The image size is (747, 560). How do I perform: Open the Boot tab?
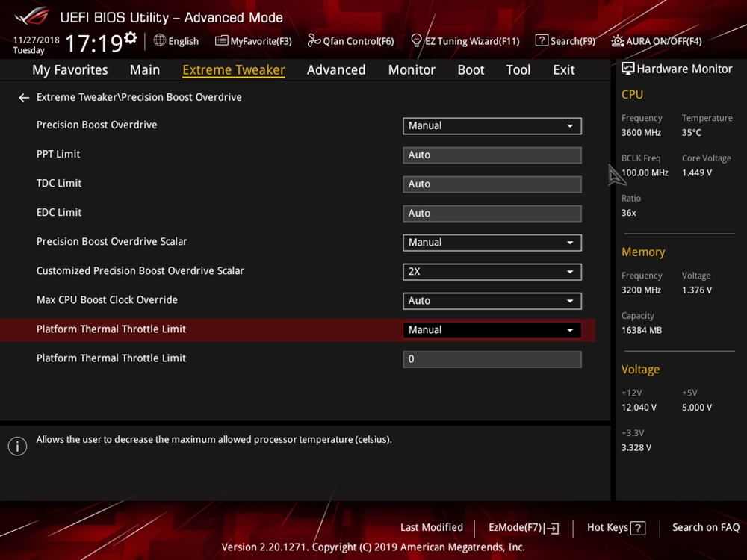click(x=471, y=70)
